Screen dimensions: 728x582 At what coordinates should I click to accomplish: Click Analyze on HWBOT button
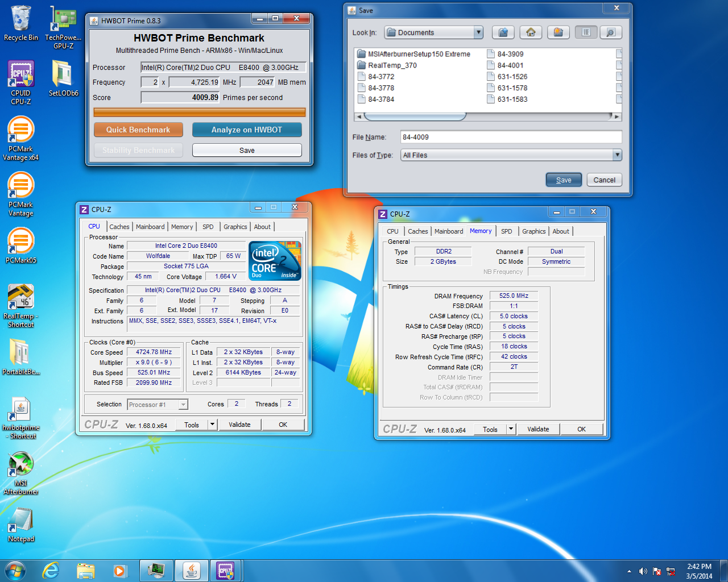[x=247, y=130]
